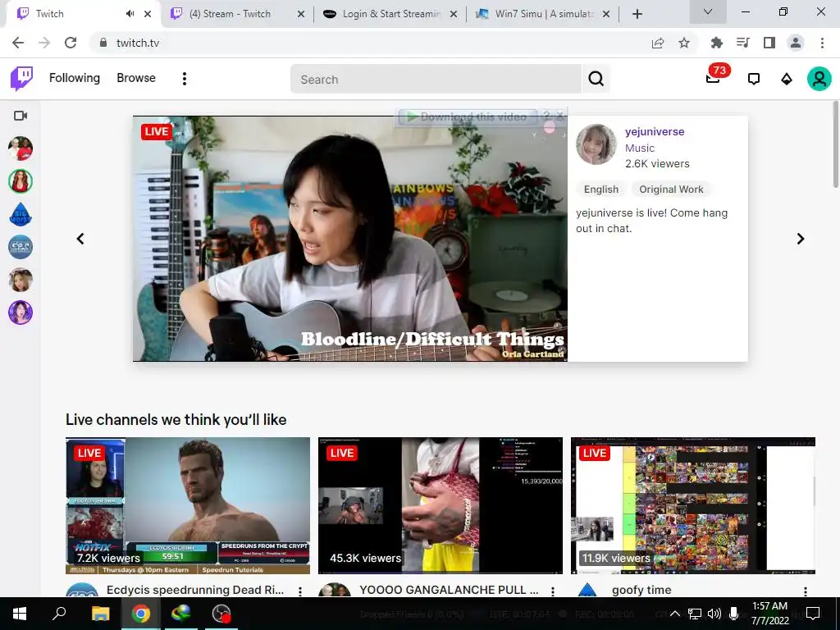Viewport: 840px width, 630px height.
Task: Open the blue circular channel avatar in sidebar
Action: point(21,247)
